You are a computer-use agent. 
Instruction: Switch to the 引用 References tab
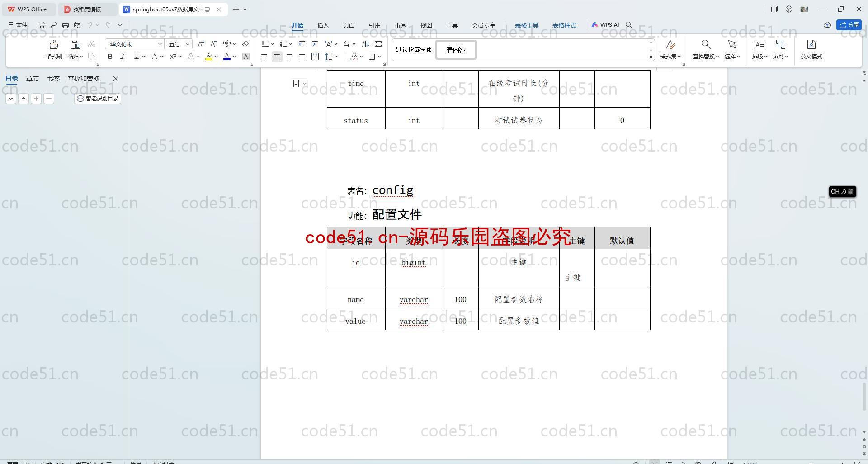click(x=374, y=25)
